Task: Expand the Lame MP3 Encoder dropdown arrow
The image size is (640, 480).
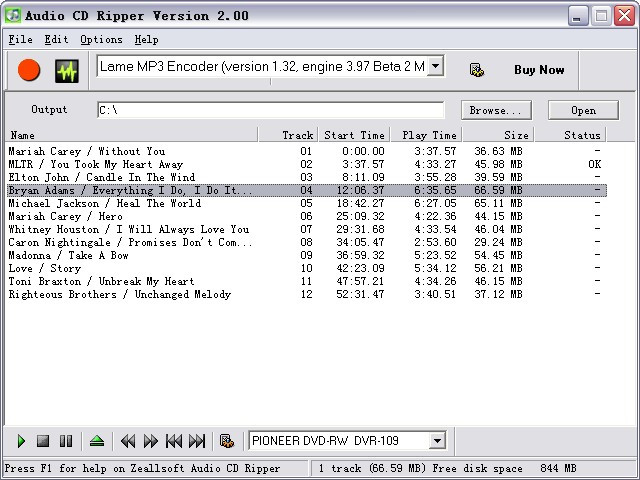Action: coord(436,66)
